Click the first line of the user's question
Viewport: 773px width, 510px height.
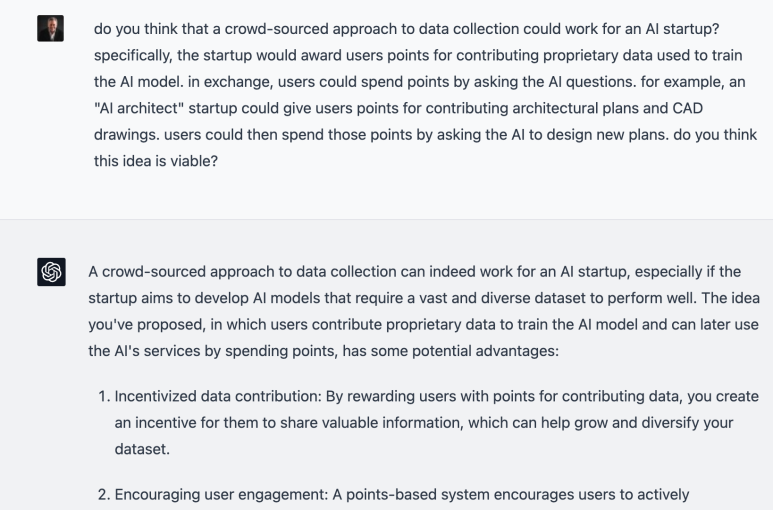pos(407,29)
